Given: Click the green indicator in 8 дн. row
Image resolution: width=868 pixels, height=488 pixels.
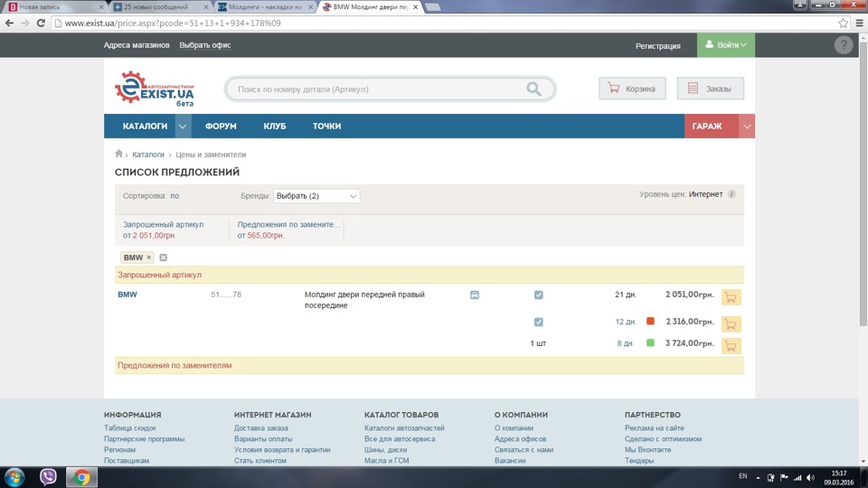Looking at the screenshot, I should 650,343.
